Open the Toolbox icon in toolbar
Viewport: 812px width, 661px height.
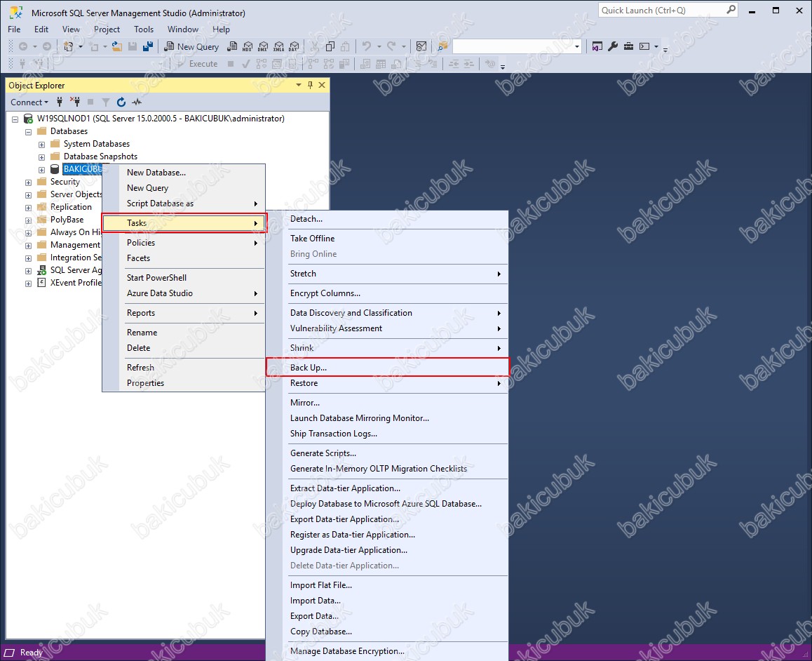pyautogui.click(x=628, y=46)
